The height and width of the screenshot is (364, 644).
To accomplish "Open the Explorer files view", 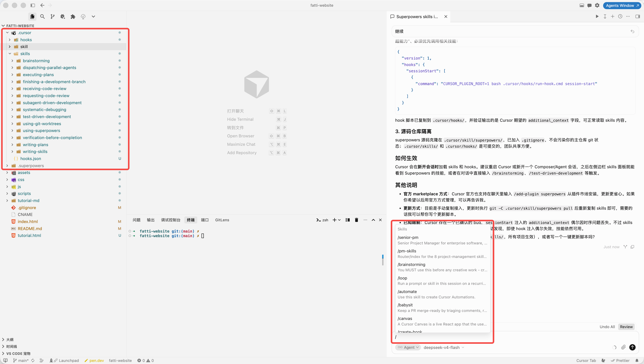I will pos(32,16).
